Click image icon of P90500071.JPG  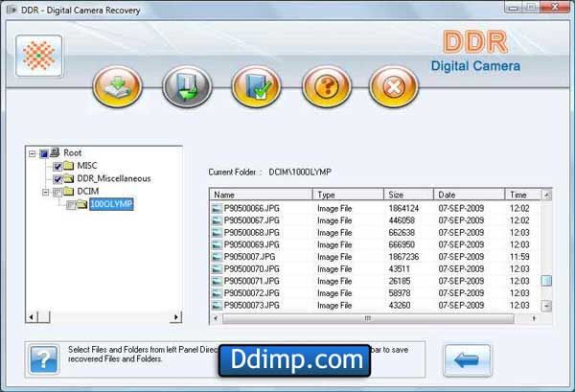217,281
